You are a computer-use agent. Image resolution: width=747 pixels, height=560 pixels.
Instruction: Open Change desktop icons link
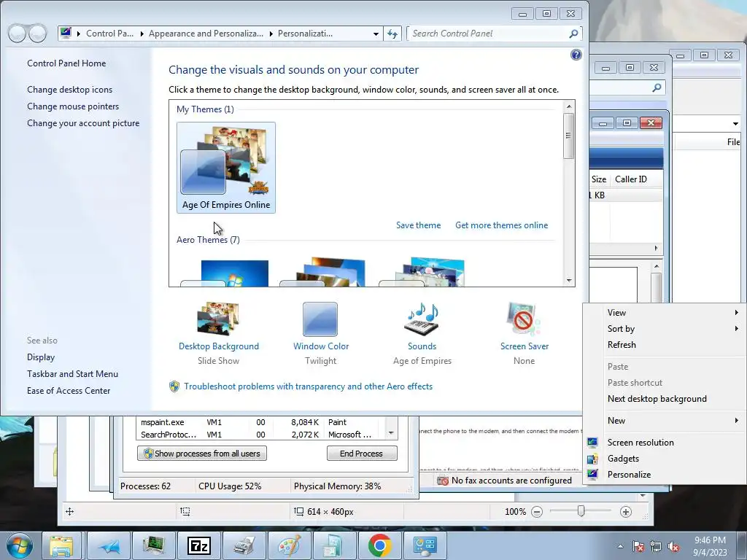tap(69, 90)
